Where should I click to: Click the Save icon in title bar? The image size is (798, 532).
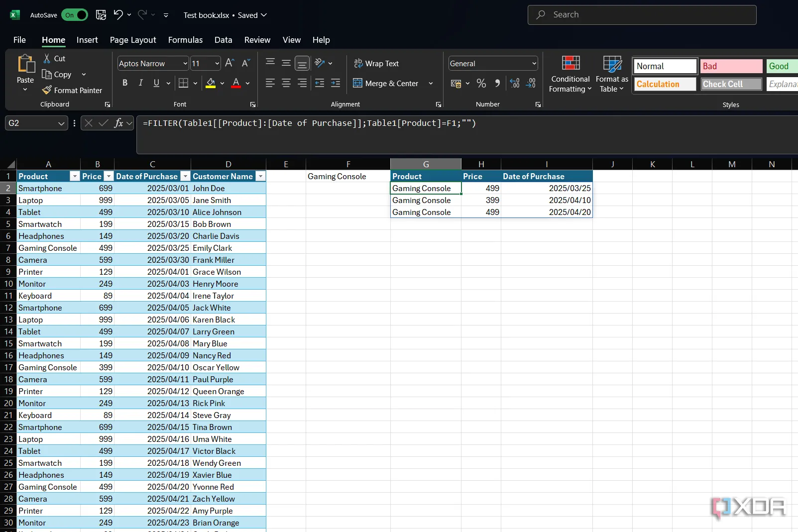[x=101, y=15]
